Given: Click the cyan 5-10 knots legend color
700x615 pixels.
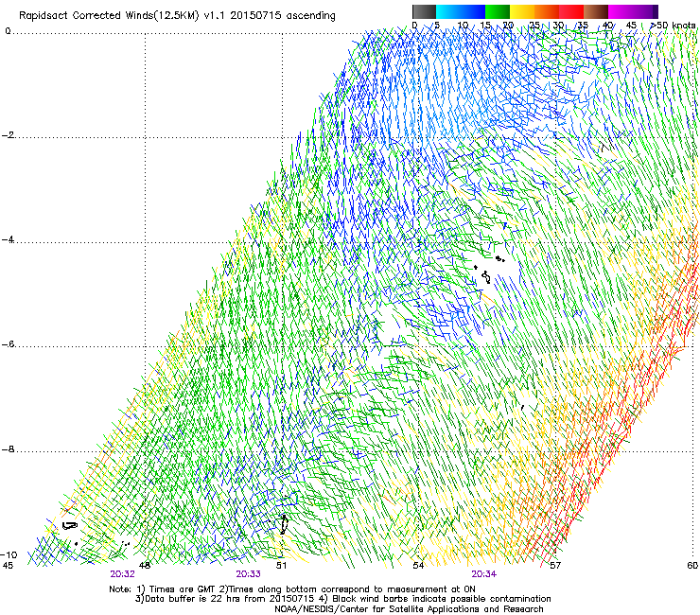Looking at the screenshot, I should click(x=448, y=11).
